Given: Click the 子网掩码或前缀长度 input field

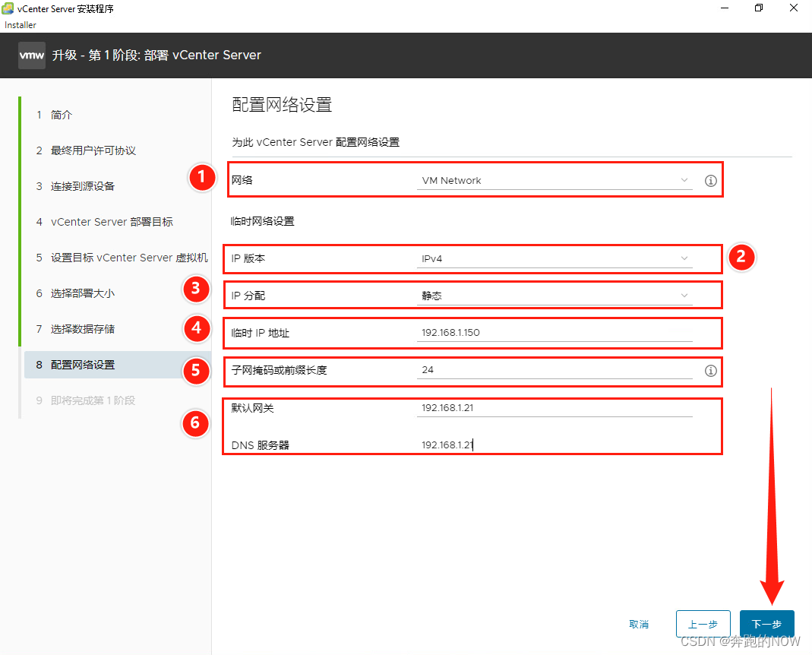Looking at the screenshot, I should tap(554, 370).
